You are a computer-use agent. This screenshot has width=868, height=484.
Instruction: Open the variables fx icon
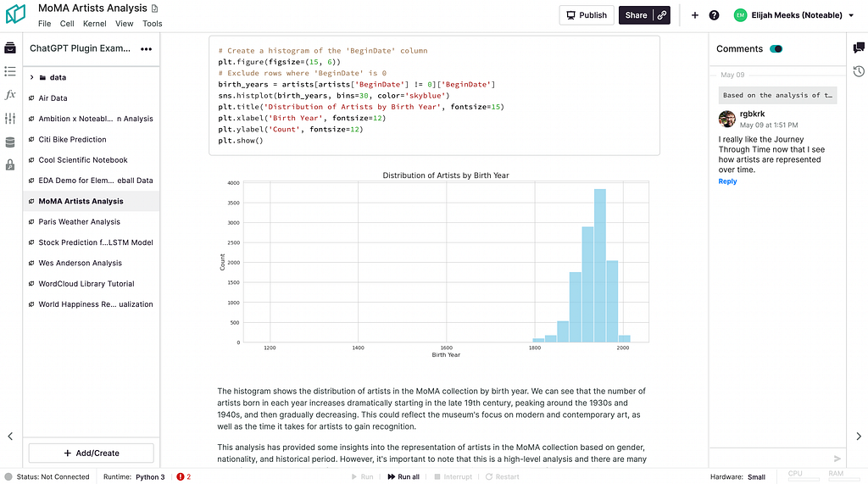pyautogui.click(x=10, y=95)
